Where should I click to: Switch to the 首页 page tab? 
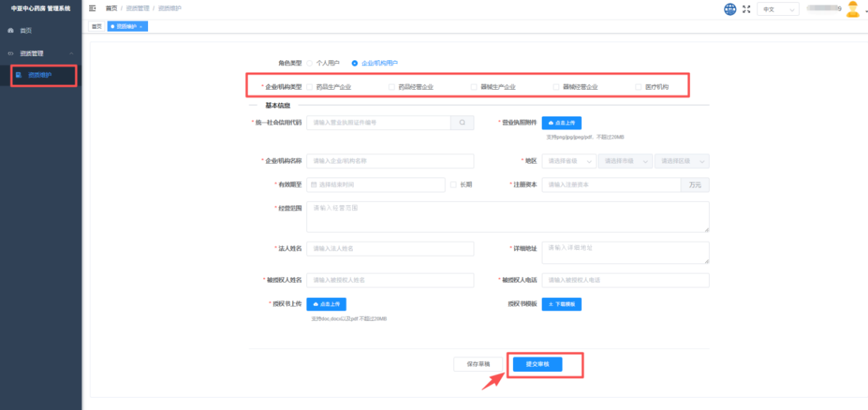(x=96, y=26)
